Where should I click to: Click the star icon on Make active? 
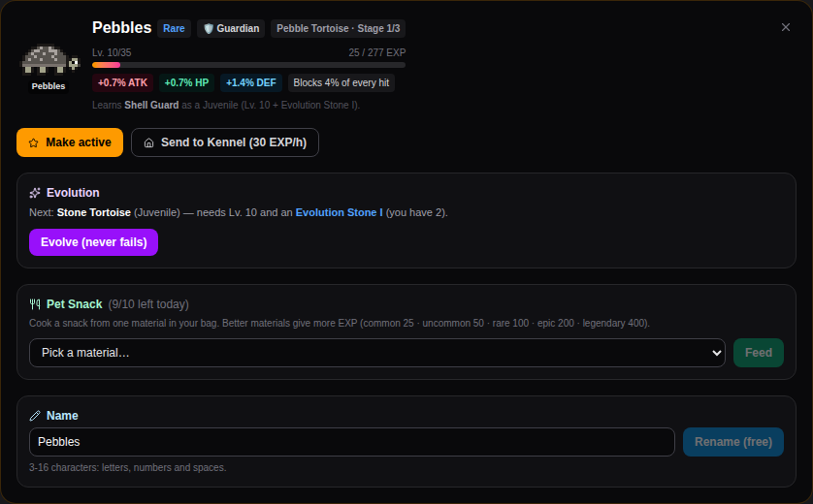click(34, 143)
